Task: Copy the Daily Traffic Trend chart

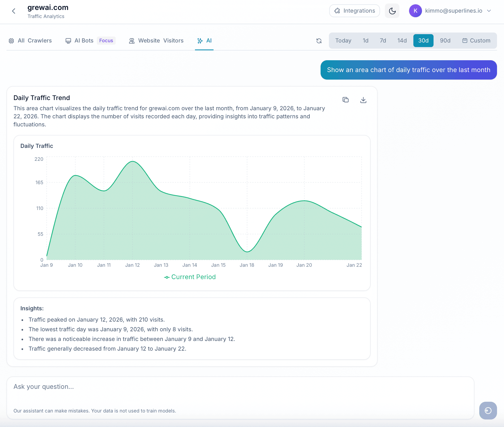Action: 346,100
